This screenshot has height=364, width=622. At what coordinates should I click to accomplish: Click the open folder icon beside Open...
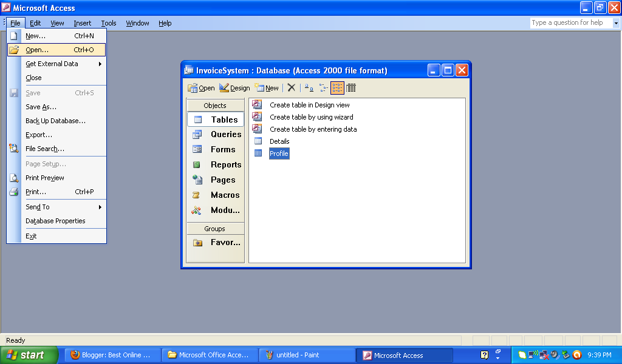(14, 50)
